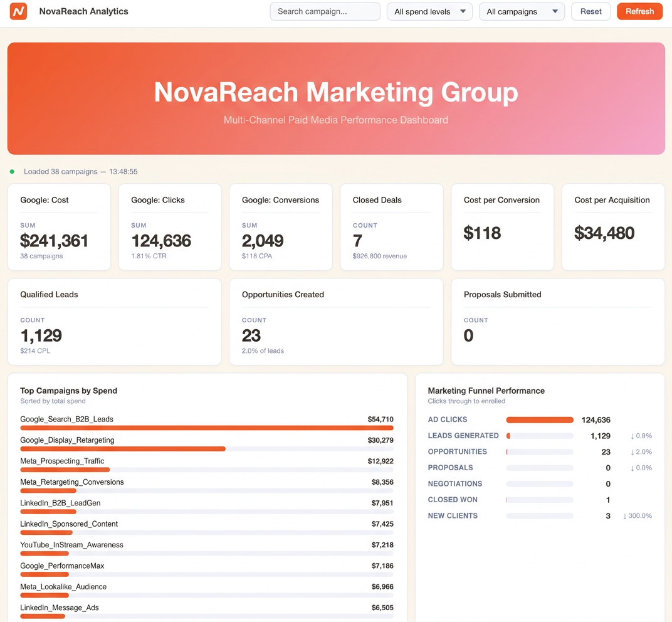This screenshot has height=622, width=672.
Task: Click the Cost per Acquisition card
Action: point(613,227)
